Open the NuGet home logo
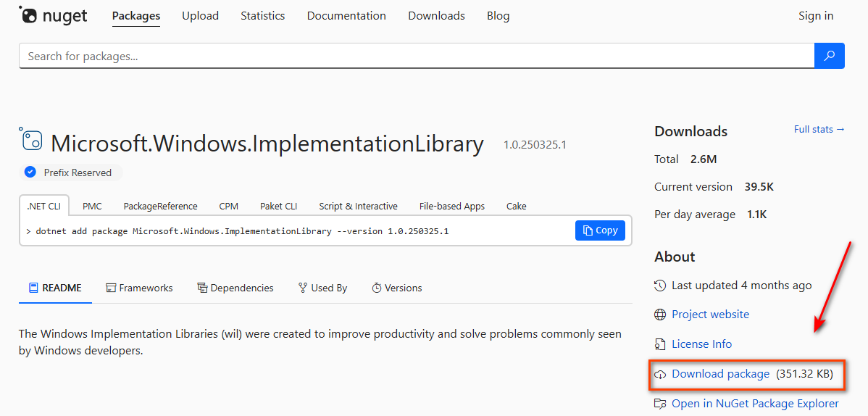The width and height of the screenshot is (868, 416). click(x=53, y=15)
